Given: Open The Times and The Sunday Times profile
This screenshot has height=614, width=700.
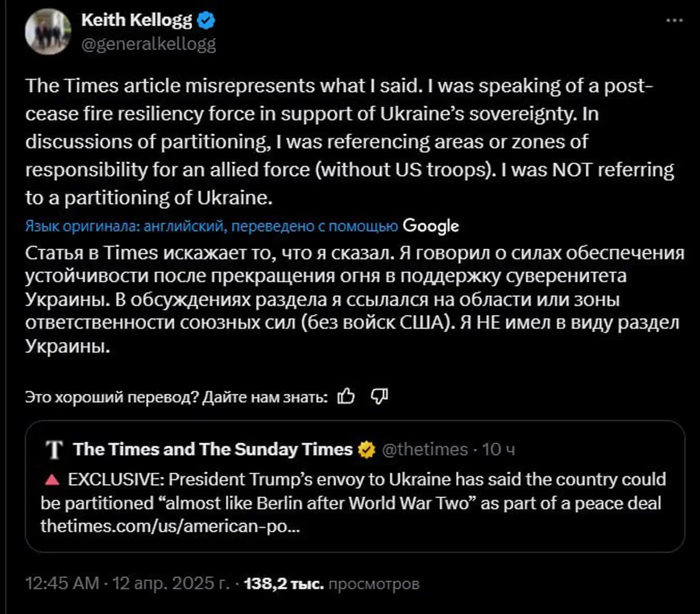Looking at the screenshot, I should (213, 449).
